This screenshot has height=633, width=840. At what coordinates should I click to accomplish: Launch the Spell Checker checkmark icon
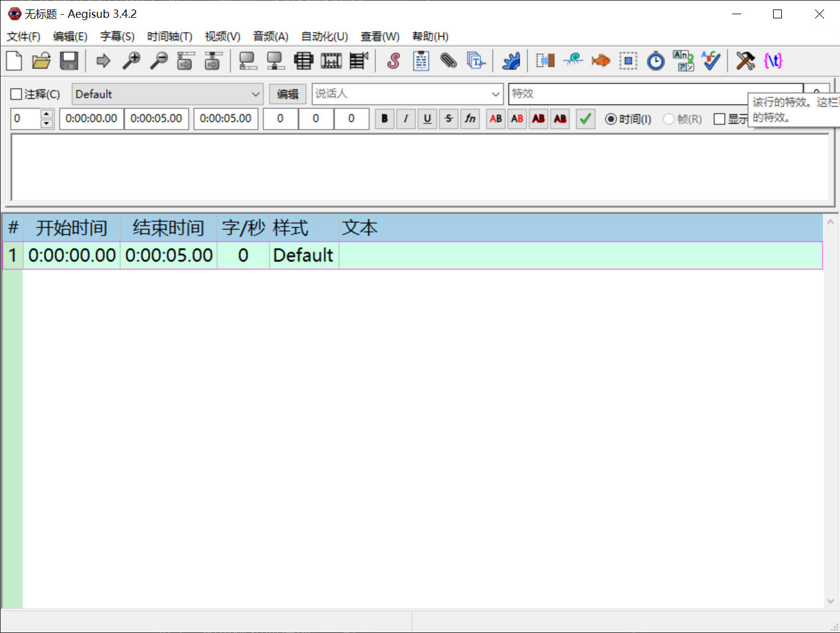coord(711,60)
